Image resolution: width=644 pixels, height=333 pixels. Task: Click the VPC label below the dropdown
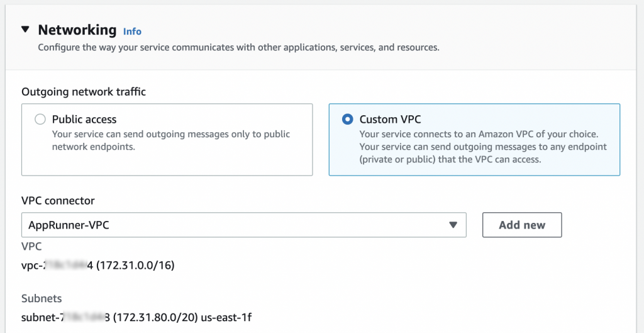pos(31,247)
